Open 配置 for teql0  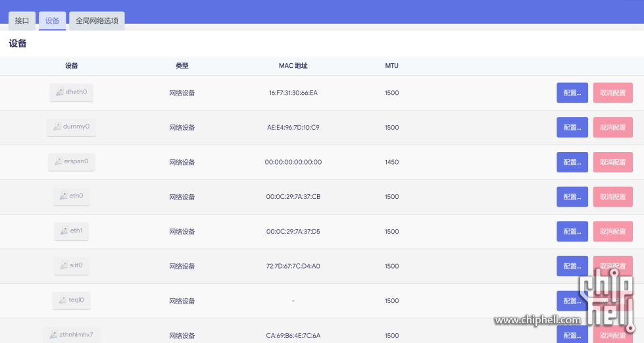coord(572,301)
